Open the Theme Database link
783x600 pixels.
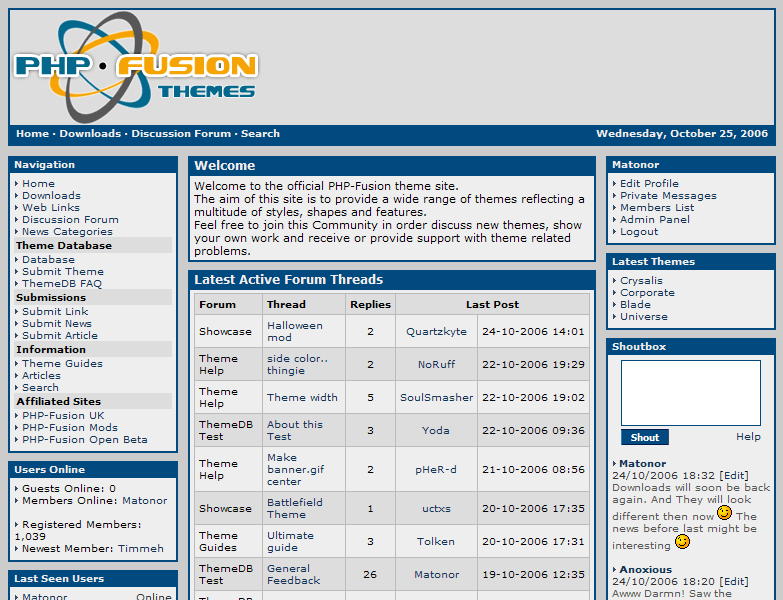pyautogui.click(x=48, y=260)
